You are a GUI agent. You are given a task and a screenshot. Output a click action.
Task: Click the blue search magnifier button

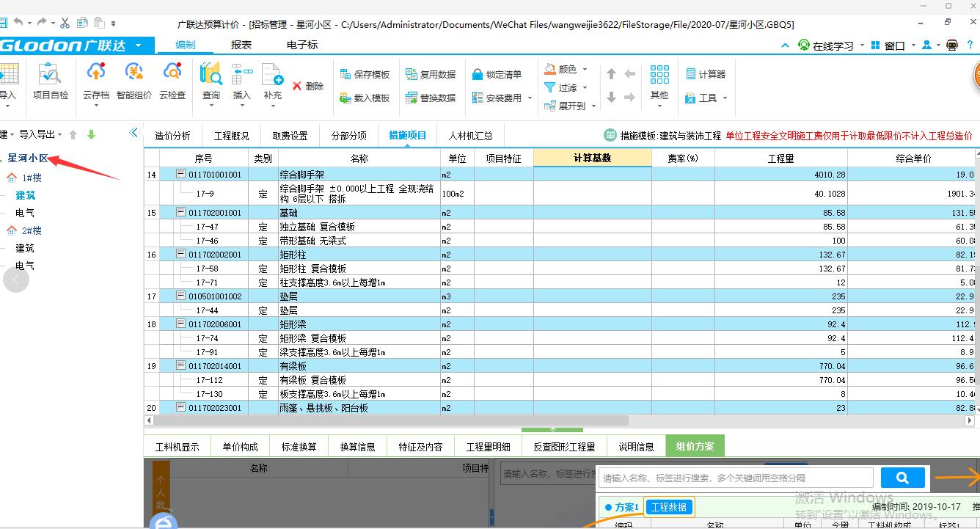903,478
